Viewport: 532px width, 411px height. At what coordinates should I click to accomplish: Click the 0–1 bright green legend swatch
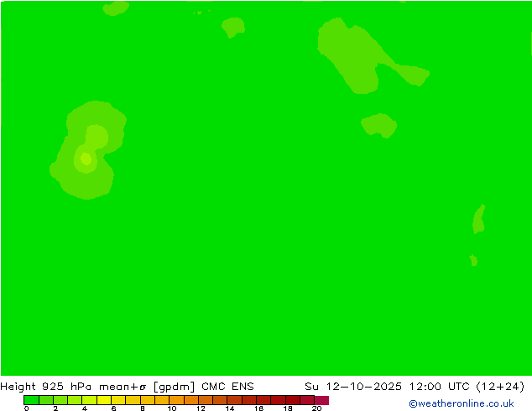pyautogui.click(x=31, y=400)
